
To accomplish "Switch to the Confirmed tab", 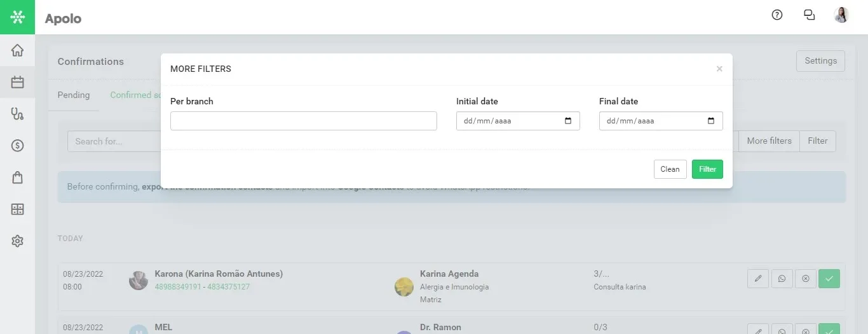I will click(x=135, y=95).
